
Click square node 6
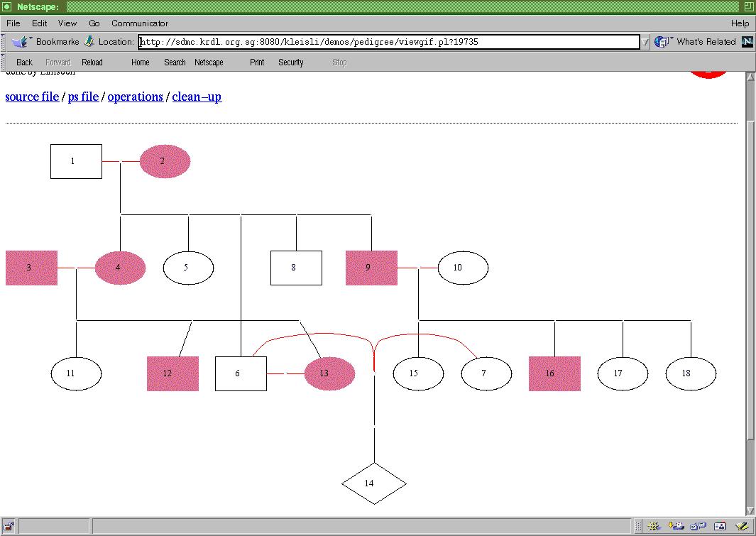tap(241, 373)
